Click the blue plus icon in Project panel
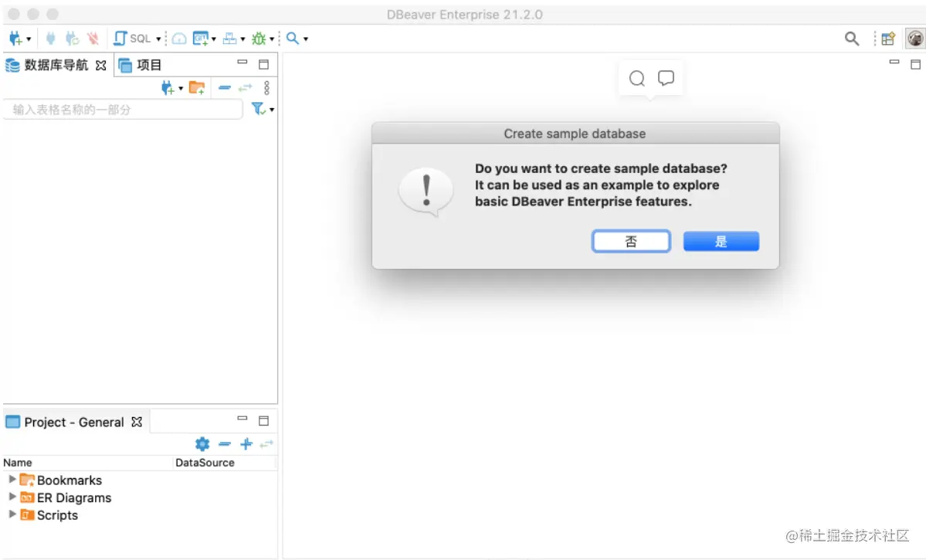926x560 pixels. click(x=246, y=443)
